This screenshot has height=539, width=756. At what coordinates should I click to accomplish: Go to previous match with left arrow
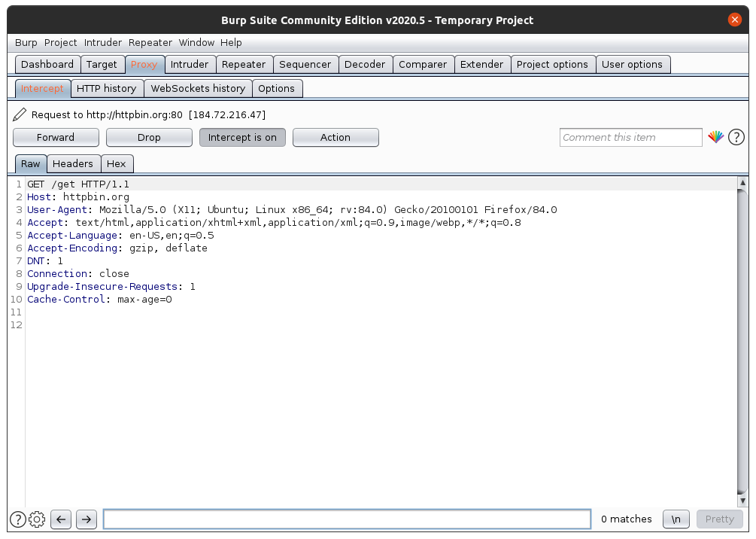pyautogui.click(x=61, y=519)
